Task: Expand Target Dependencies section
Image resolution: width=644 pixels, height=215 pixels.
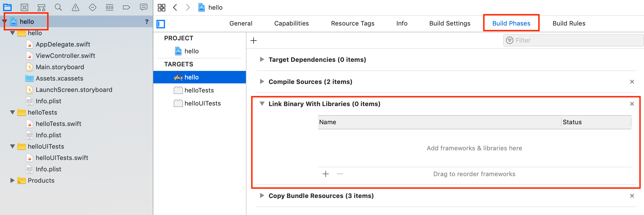Action: 262,60
